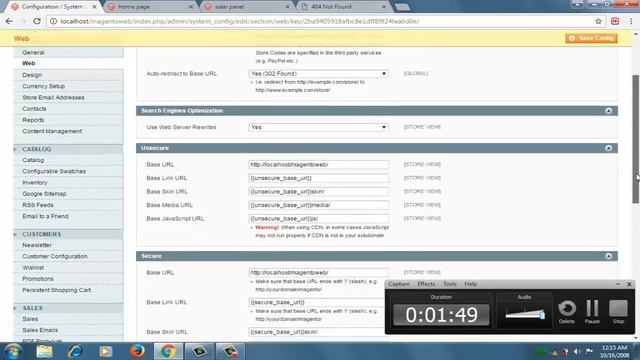Image resolution: width=640 pixels, height=360 pixels.
Task: Launch Firefox from the taskbar
Action: (137, 351)
